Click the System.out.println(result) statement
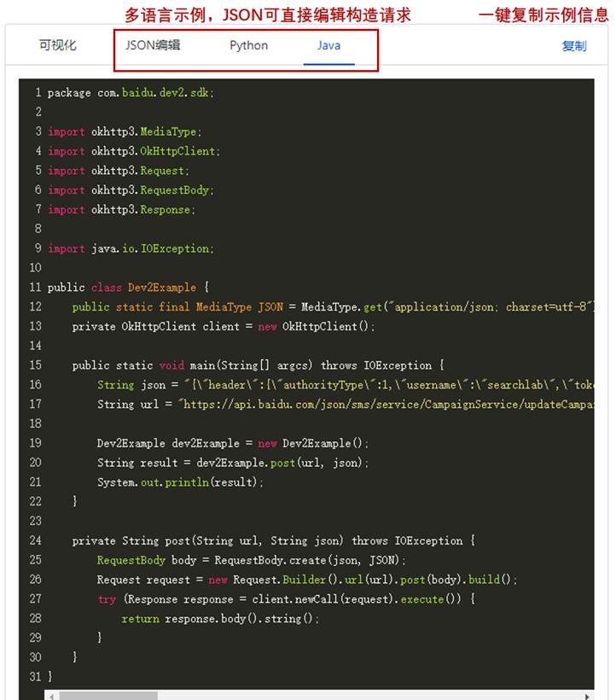 click(180, 482)
